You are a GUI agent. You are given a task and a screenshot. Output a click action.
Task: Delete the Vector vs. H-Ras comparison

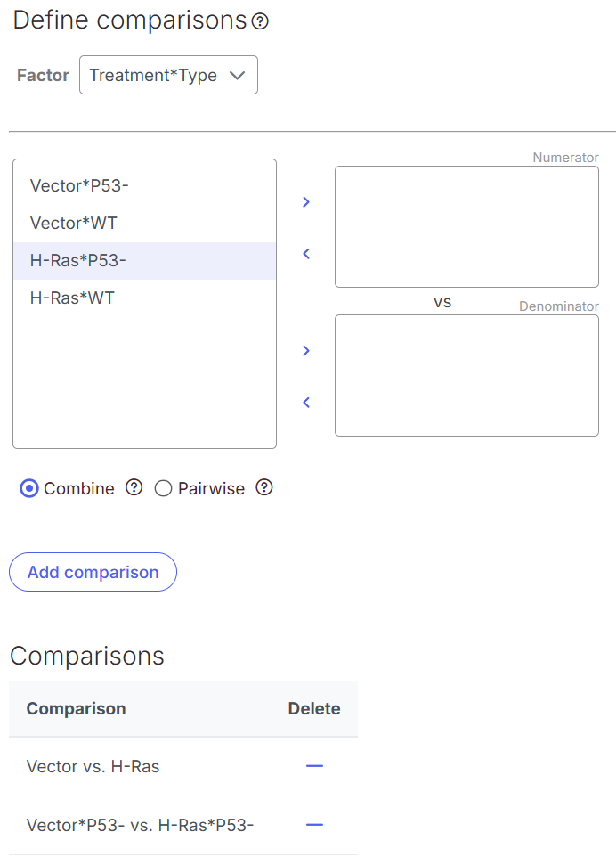click(x=314, y=766)
